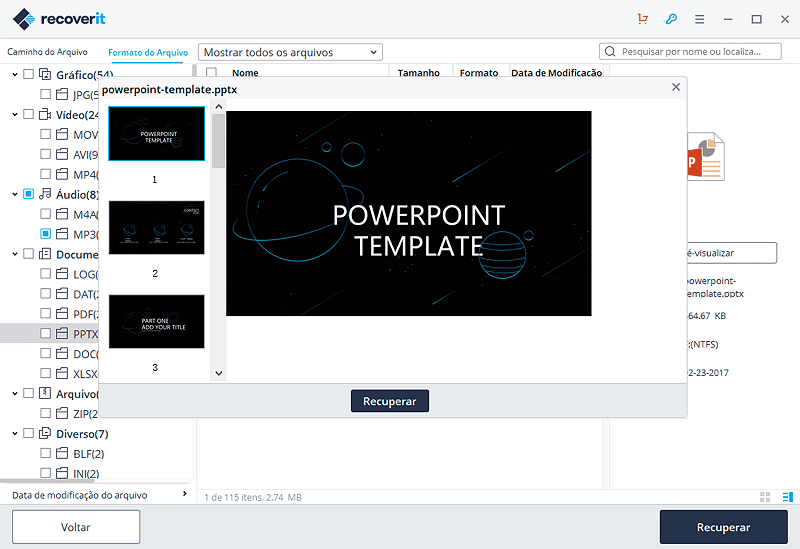Screen dimensions: 800x549
Task: Select the Diverso category icon
Action: pos(45,434)
